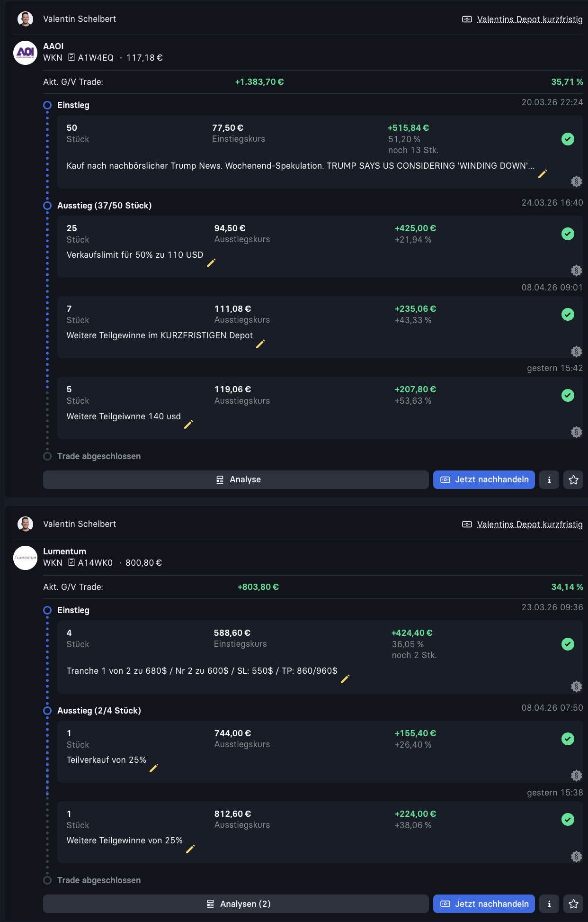Expand the truncated Trump News entry comment
This screenshot has width=588, height=922.
[x=300, y=166]
